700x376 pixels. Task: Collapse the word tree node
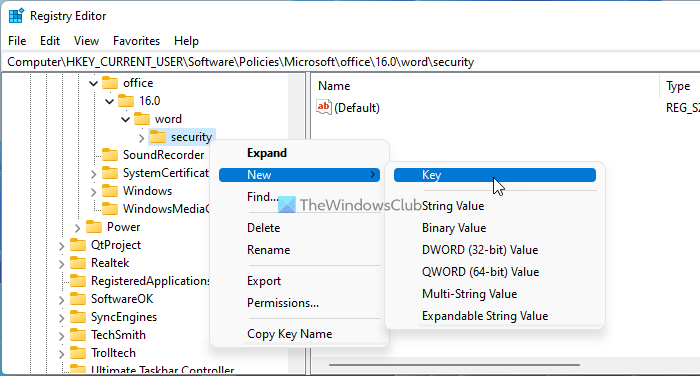coord(125,119)
